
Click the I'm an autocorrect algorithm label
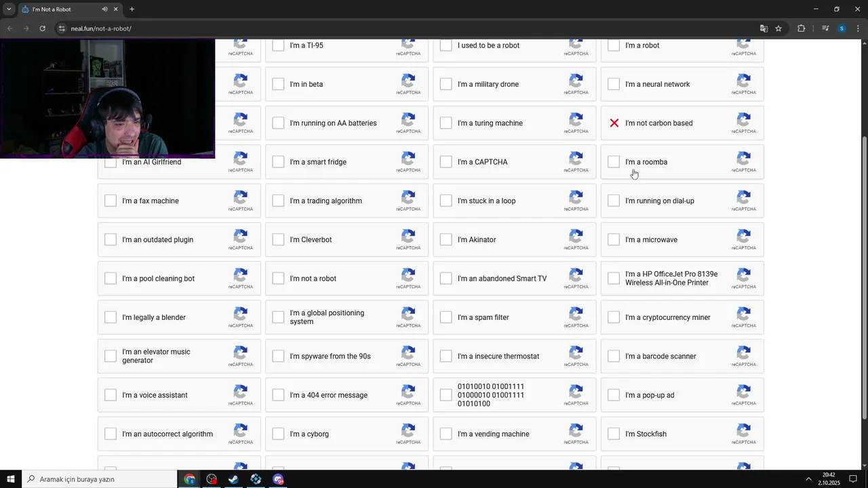click(167, 434)
